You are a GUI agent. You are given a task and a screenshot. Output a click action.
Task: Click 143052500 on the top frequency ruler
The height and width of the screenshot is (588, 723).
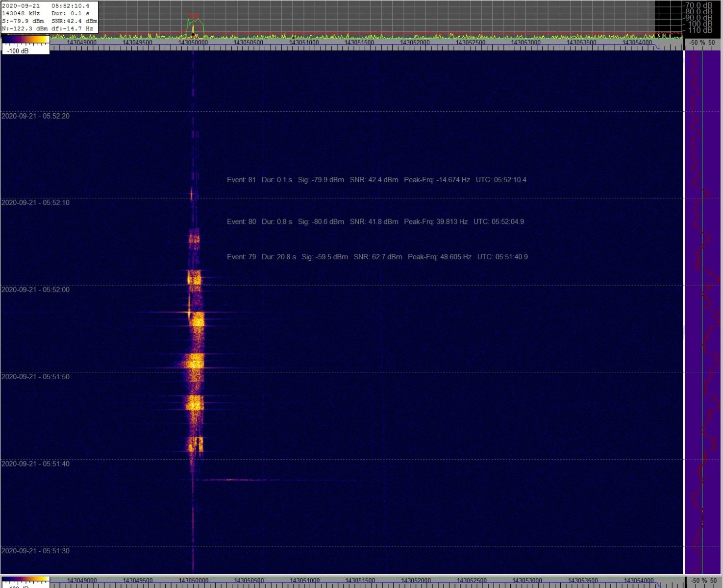click(471, 43)
